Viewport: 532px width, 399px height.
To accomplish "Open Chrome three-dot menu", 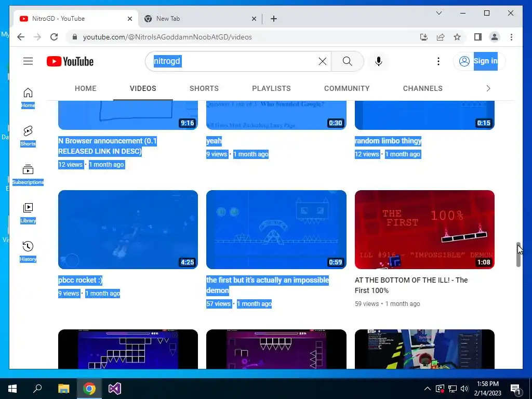I will click(511, 37).
